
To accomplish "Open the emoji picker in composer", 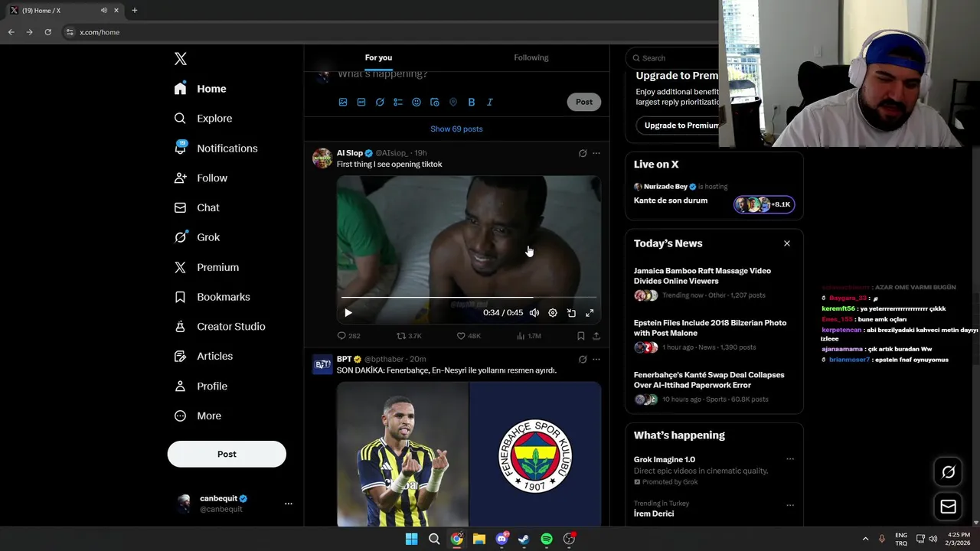I will [x=416, y=102].
